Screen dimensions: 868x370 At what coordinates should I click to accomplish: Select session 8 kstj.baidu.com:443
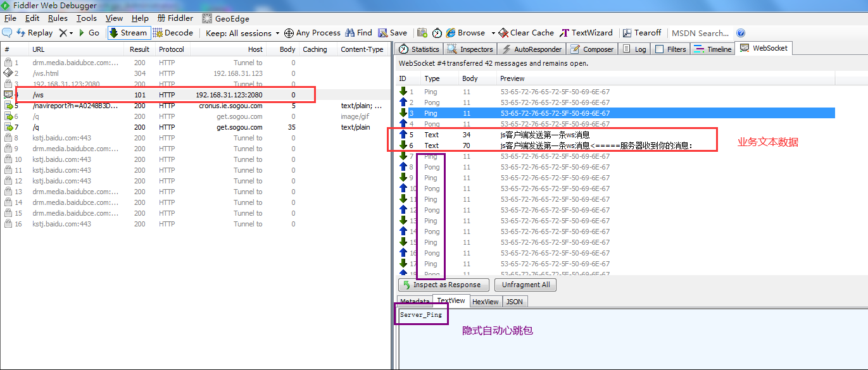196,138
